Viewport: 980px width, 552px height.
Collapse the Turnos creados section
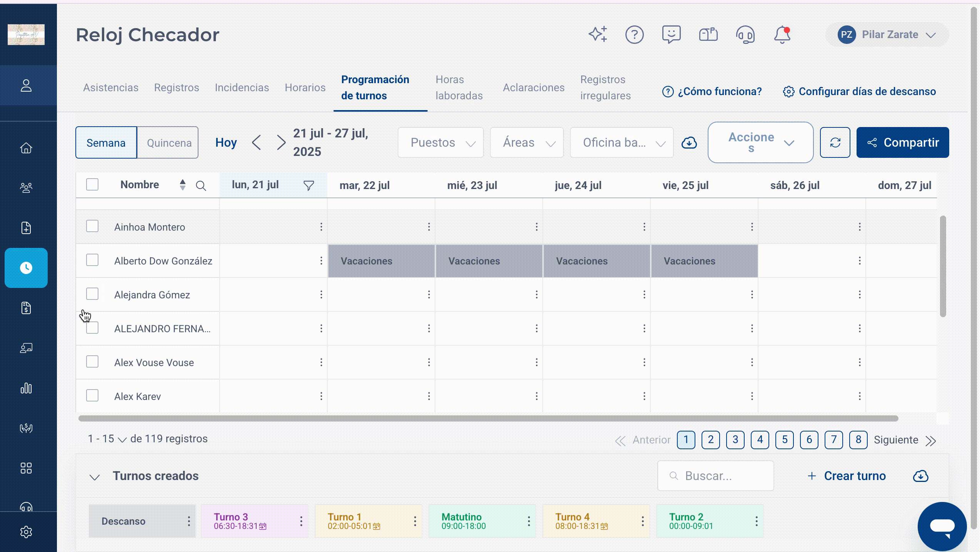tap(94, 477)
